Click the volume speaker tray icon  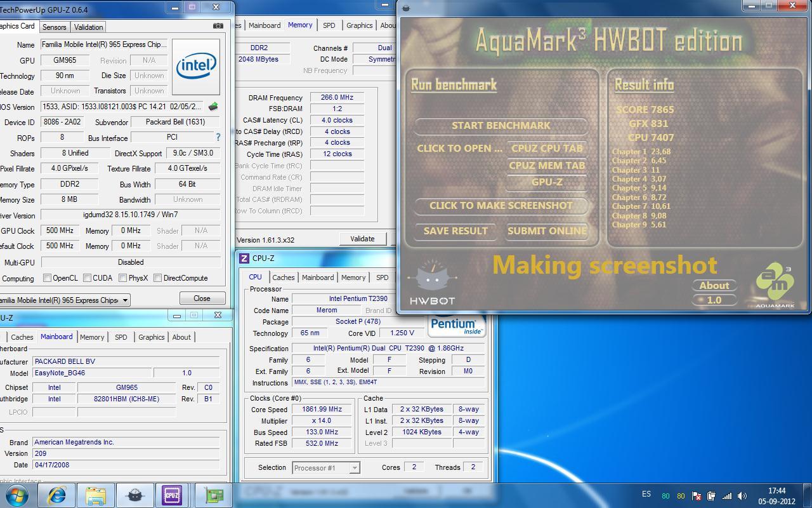click(x=742, y=496)
